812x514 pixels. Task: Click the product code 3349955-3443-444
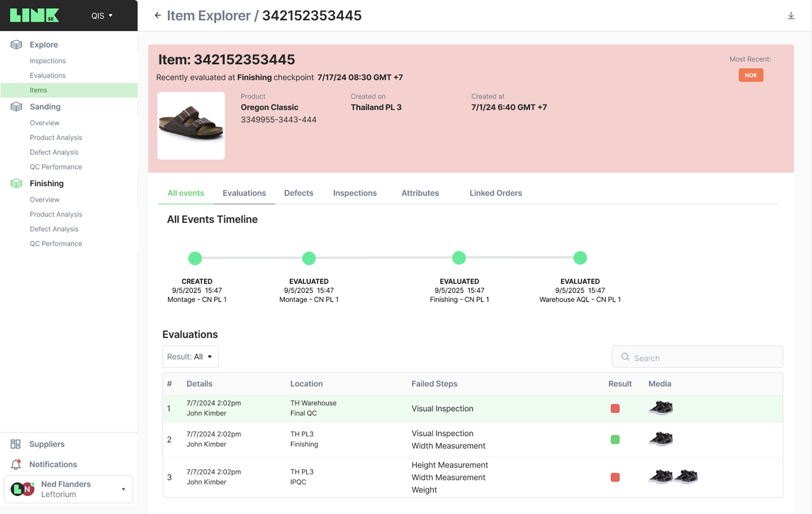click(279, 119)
